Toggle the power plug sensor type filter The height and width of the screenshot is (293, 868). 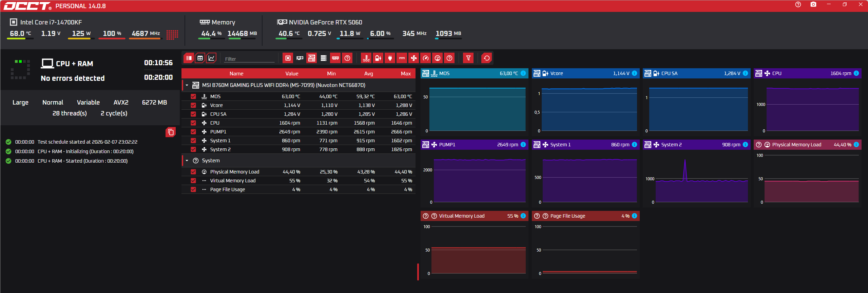(390, 58)
